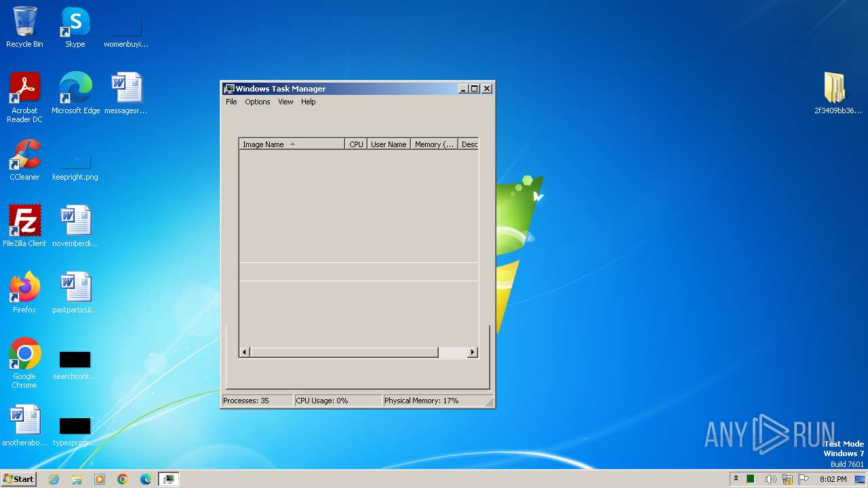Image resolution: width=868 pixels, height=488 pixels.
Task: Open Windows Explorer from taskbar
Action: point(77,479)
